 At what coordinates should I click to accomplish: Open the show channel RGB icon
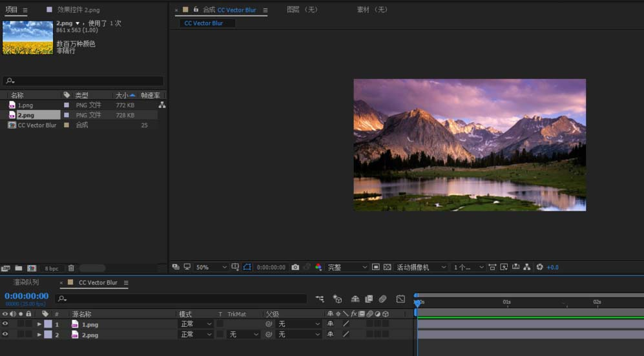click(x=318, y=267)
